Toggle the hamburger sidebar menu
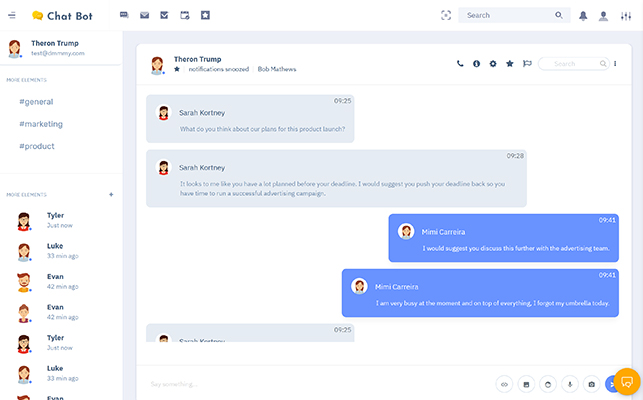 [x=12, y=16]
